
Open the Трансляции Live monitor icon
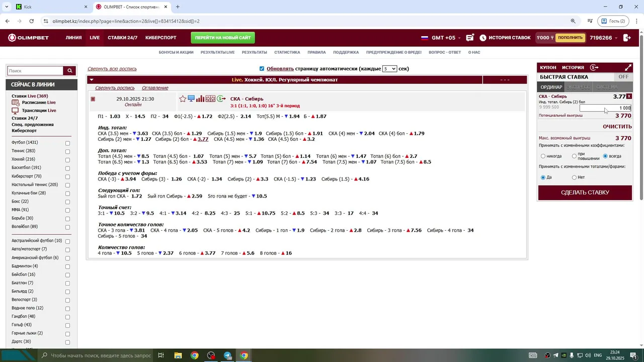point(15,110)
